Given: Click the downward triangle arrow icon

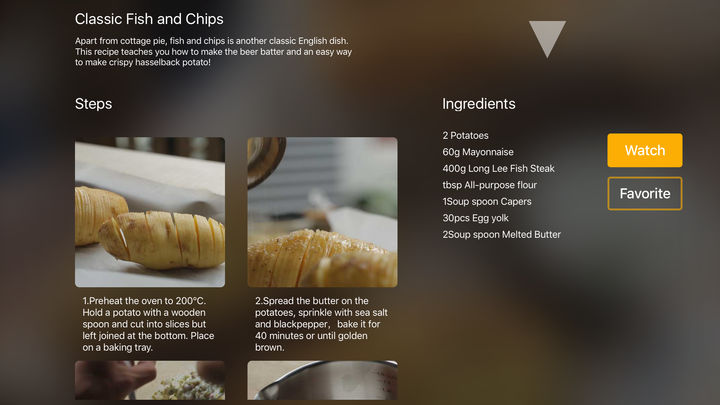Looking at the screenshot, I should tap(547, 39).
